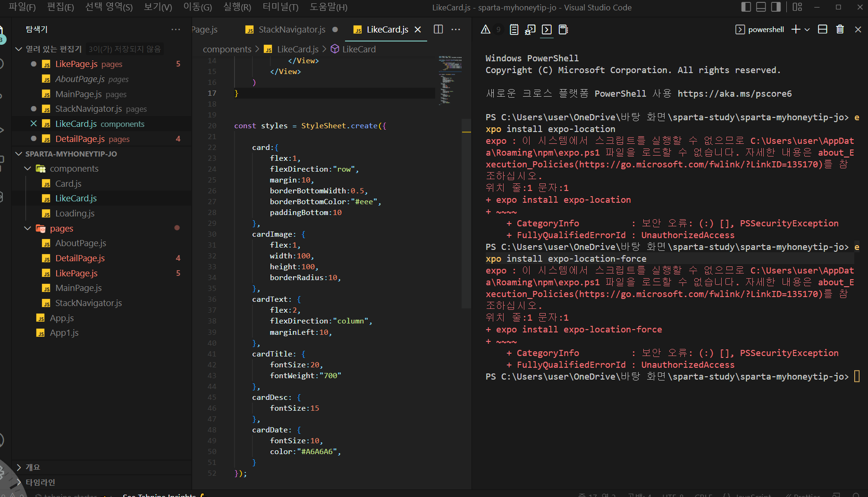Viewport: 868px width, 497px height.
Task: Click the terminal input cursor line
Action: 857,376
